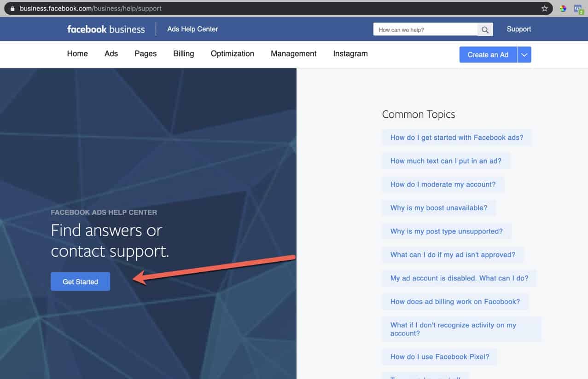The width and height of the screenshot is (588, 379).
Task: Click the colorful browser extension icon
Action: [x=563, y=8]
